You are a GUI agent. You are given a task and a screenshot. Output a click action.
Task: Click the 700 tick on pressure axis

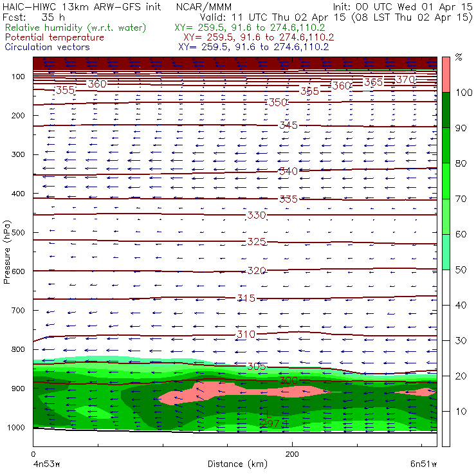tap(18, 311)
